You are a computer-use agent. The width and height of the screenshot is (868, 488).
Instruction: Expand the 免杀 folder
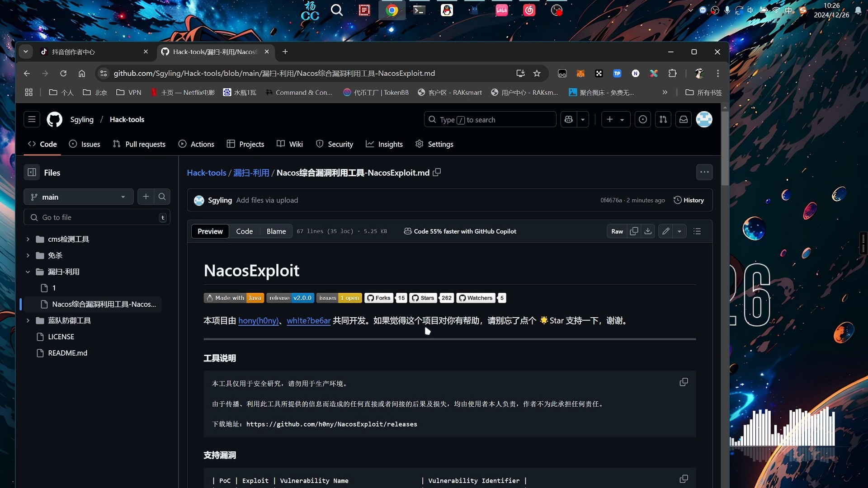point(28,255)
